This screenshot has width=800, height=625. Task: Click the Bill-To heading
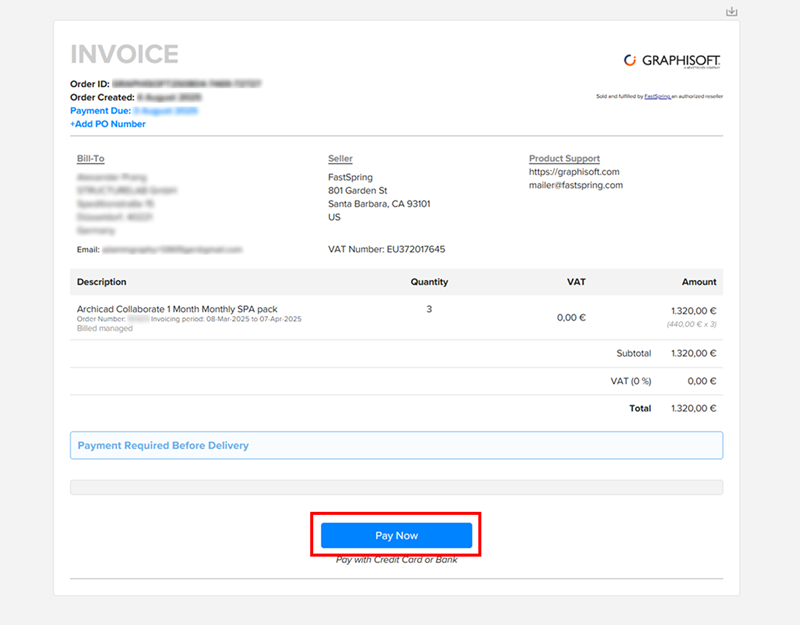[90, 159]
